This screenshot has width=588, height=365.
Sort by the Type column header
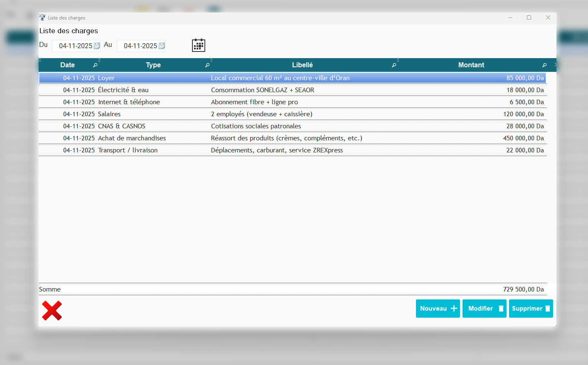153,65
